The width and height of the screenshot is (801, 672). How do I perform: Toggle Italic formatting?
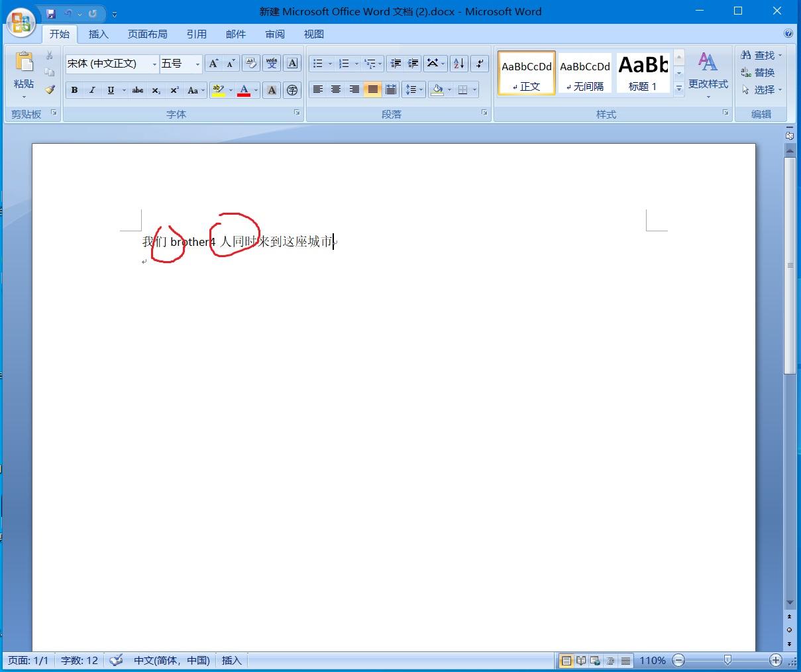[x=92, y=90]
